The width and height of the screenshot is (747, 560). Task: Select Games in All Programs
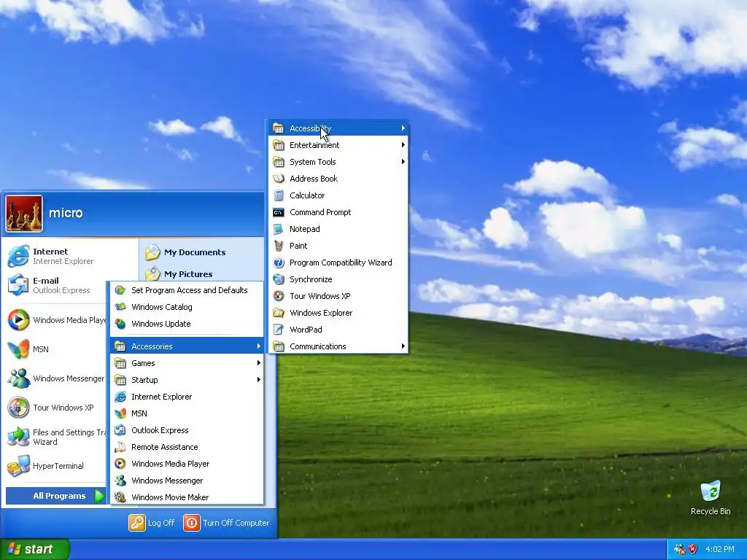[187, 363]
